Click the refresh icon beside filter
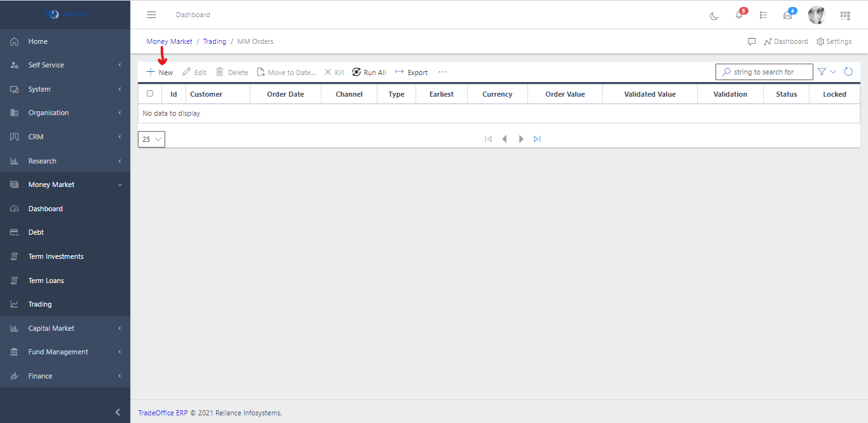868x423 pixels. tap(848, 72)
